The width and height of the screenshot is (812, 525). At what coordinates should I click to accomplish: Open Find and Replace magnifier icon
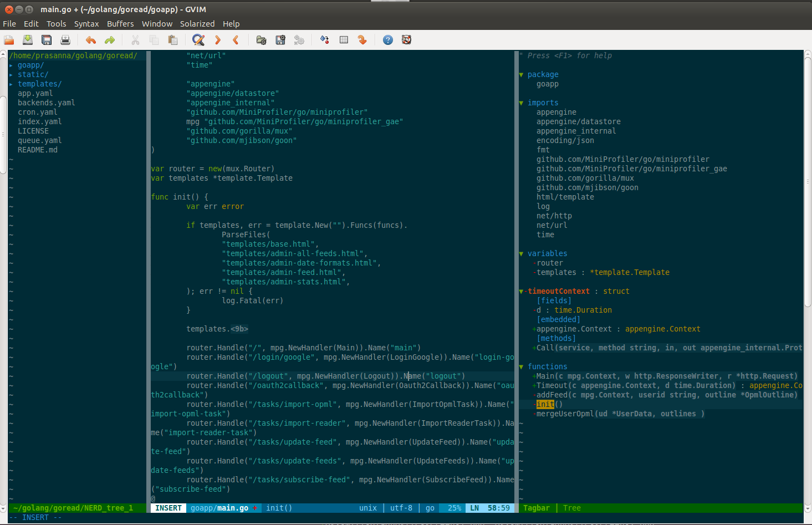click(x=198, y=40)
